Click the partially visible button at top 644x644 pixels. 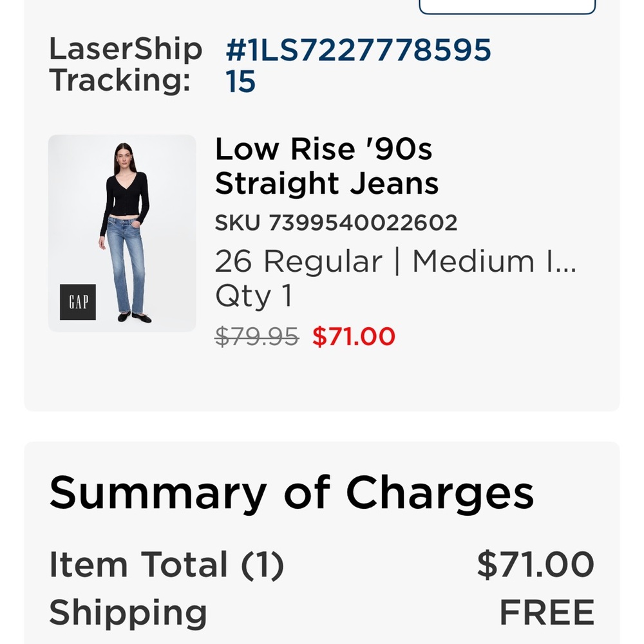[x=507, y=7]
